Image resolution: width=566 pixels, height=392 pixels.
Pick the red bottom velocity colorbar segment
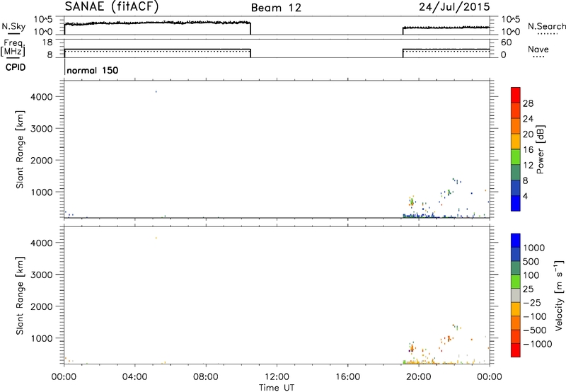(516, 350)
